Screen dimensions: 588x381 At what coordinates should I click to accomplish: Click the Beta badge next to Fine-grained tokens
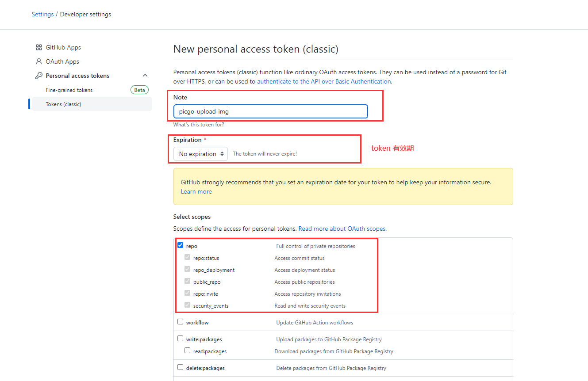[x=139, y=90]
